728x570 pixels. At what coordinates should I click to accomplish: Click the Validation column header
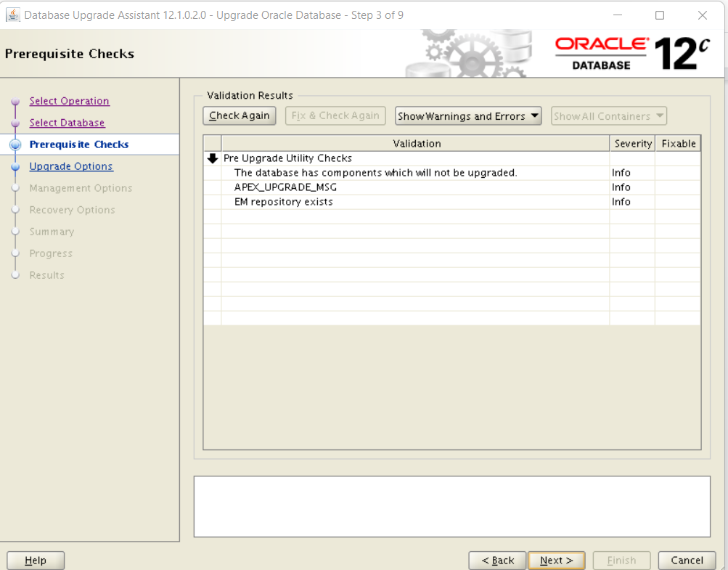416,144
